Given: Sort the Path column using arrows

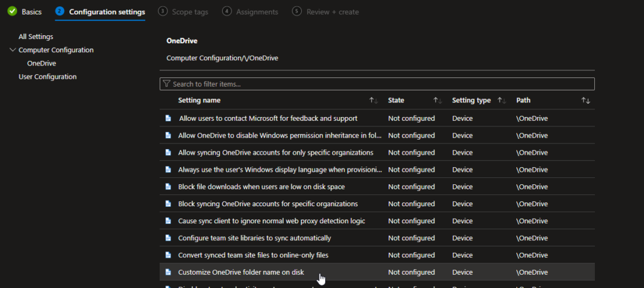Looking at the screenshot, I should click(586, 101).
